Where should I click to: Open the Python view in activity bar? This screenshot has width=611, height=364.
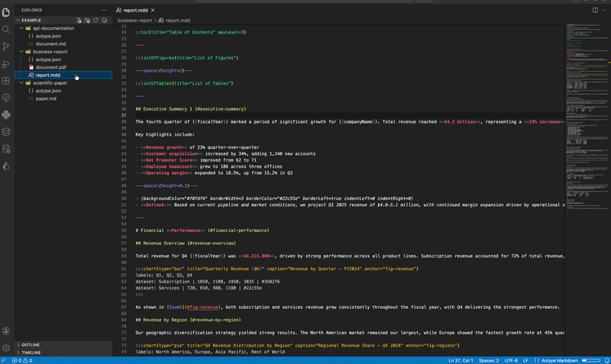(x=7, y=114)
